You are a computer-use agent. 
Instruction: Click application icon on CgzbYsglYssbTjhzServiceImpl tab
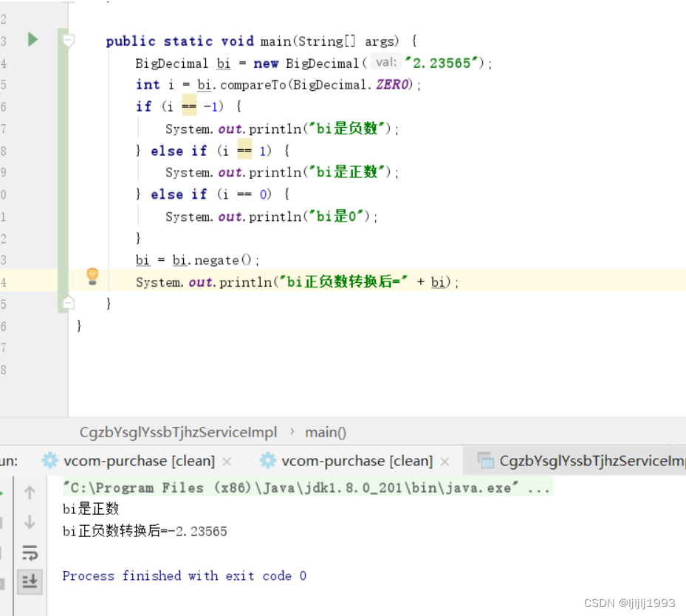click(x=486, y=461)
